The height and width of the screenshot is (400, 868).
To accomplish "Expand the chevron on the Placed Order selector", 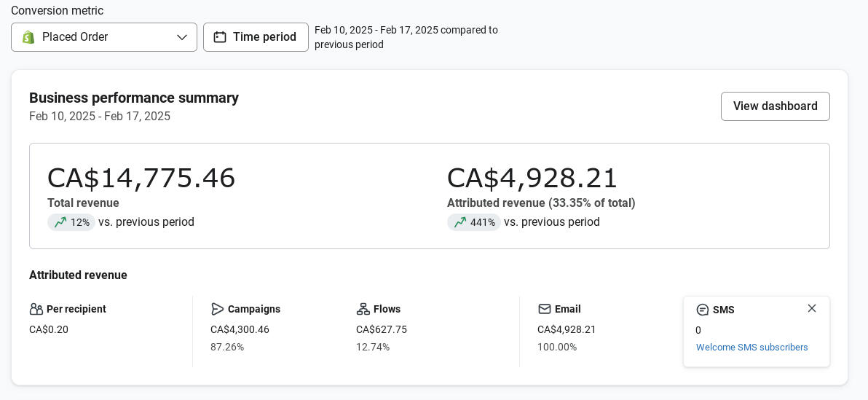I will pyautogui.click(x=182, y=37).
